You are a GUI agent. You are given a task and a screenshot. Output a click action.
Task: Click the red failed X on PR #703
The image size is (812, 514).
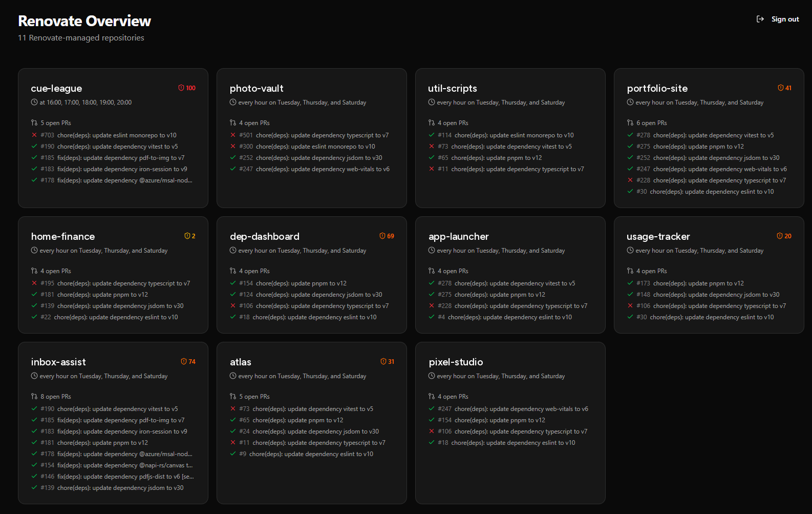click(34, 135)
